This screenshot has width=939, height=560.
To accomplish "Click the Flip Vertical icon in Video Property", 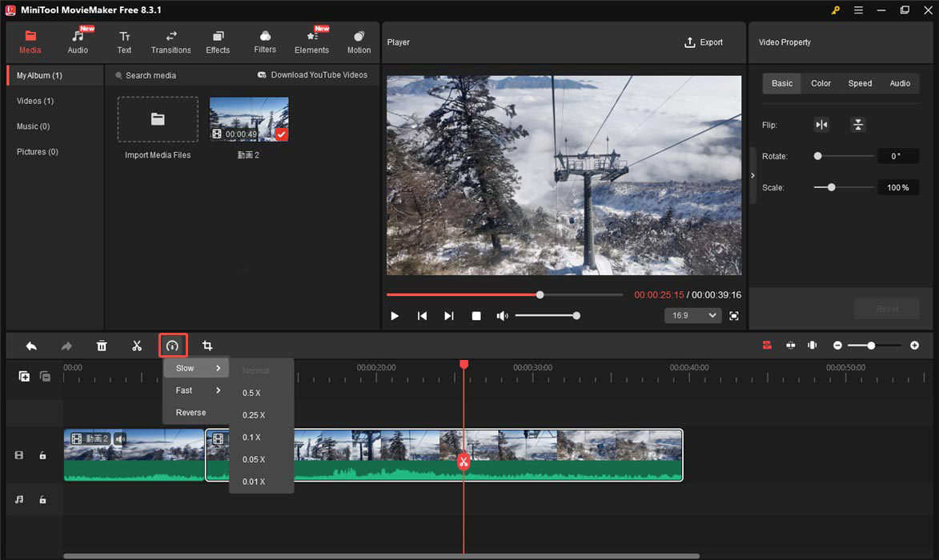I will pyautogui.click(x=857, y=125).
